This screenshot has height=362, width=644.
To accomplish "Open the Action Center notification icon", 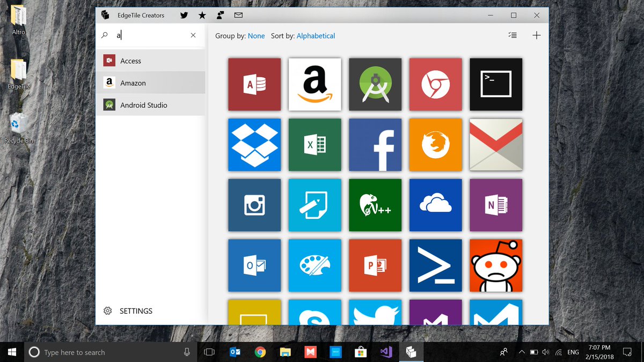I will [627, 352].
